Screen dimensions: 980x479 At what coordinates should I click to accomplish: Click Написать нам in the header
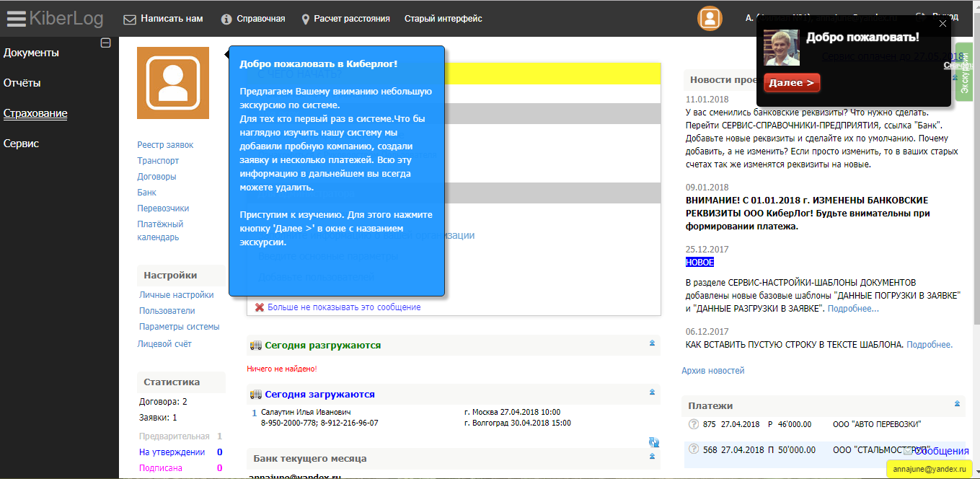pyautogui.click(x=172, y=19)
